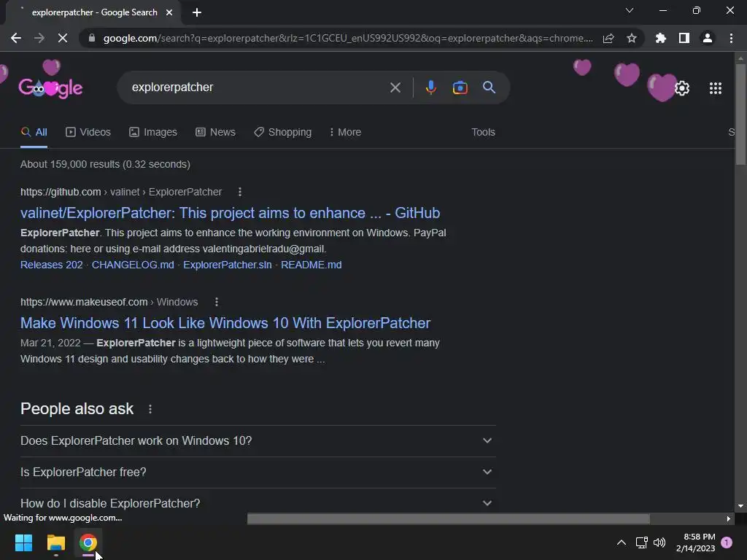The image size is (747, 560).
Task: Search by voice microphone icon
Action: coord(430,87)
